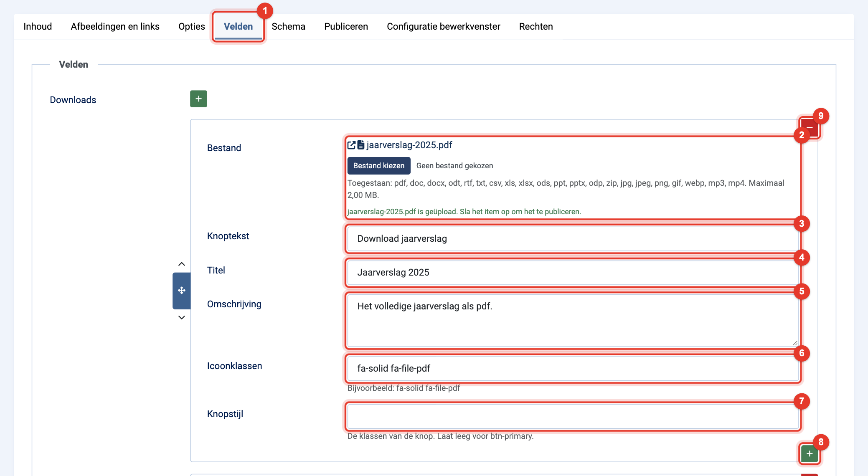
Task: Go to the Schema tab
Action: click(x=288, y=26)
